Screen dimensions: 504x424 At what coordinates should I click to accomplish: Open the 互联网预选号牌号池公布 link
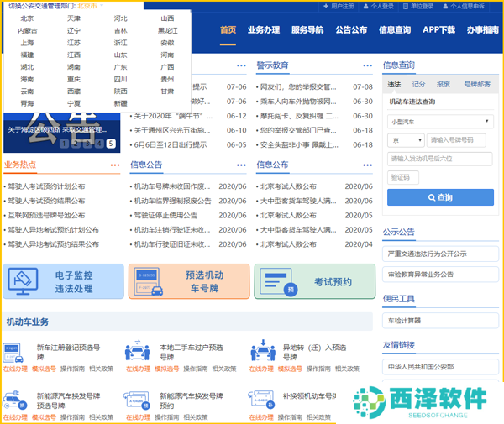(46, 215)
